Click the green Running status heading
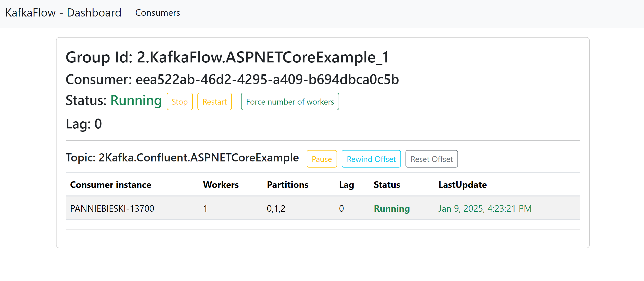 pyautogui.click(x=136, y=101)
